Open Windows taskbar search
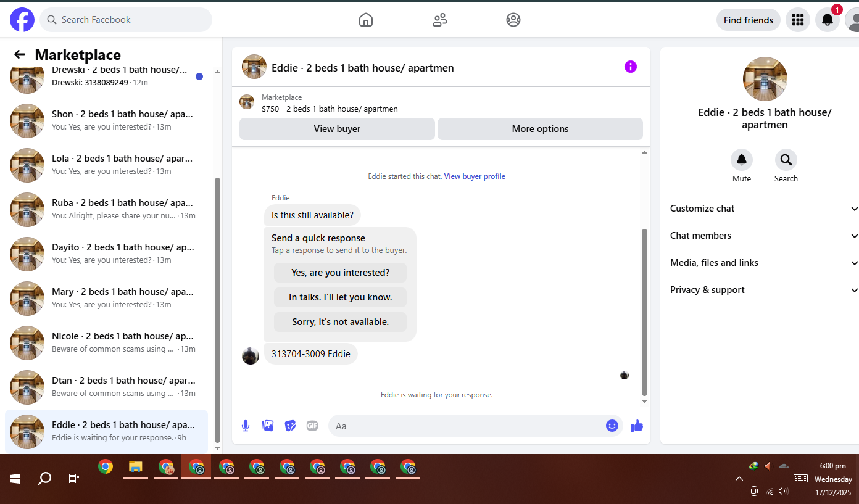This screenshot has height=504, width=859. 44,478
